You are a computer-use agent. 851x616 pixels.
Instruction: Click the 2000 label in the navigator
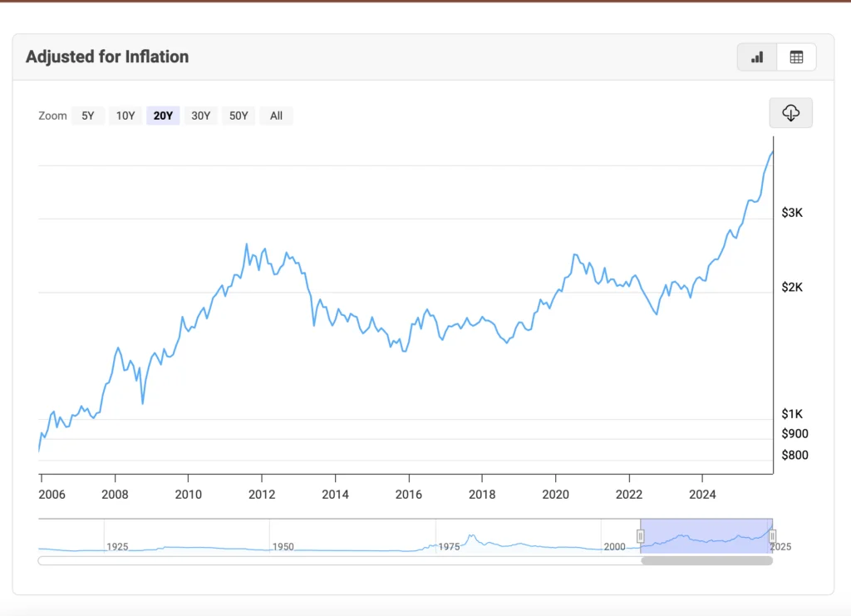615,546
